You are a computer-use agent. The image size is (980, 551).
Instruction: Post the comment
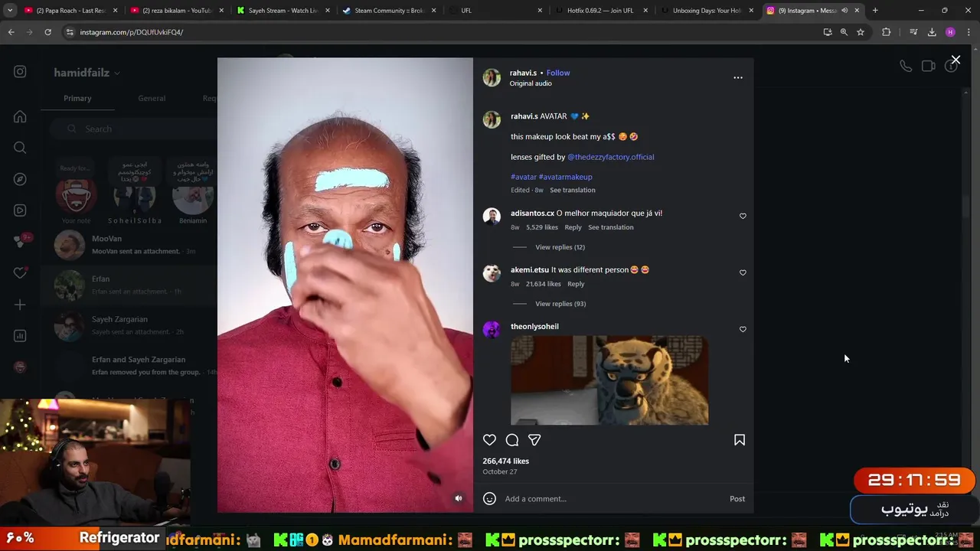pos(737,499)
